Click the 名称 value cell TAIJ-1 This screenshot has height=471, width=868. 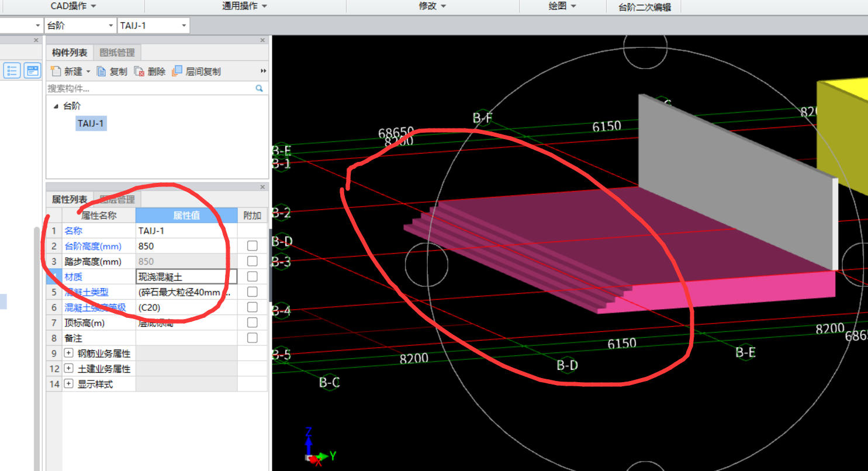(186, 231)
